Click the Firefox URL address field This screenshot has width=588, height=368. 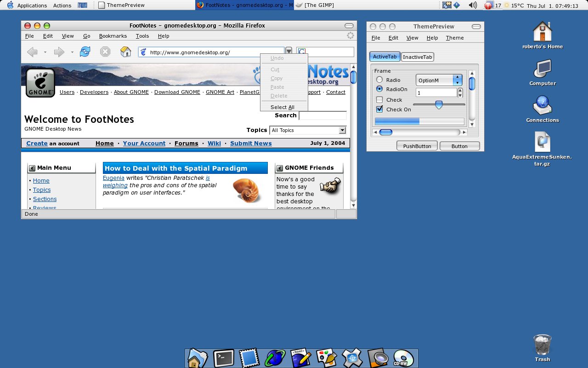coord(211,52)
